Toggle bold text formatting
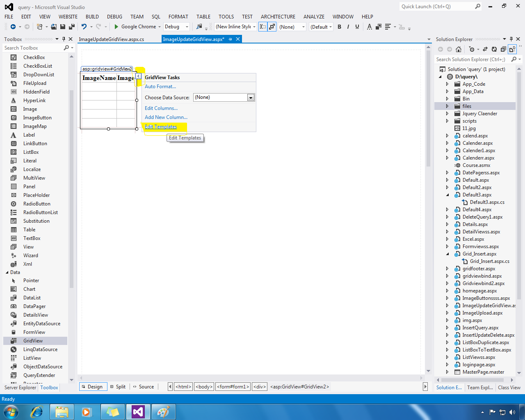The width and height of the screenshot is (525, 420). [339, 26]
